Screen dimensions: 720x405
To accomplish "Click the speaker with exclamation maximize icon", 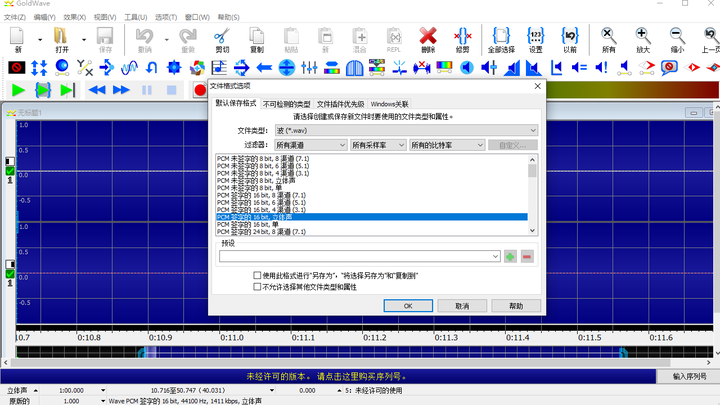I will [602, 68].
